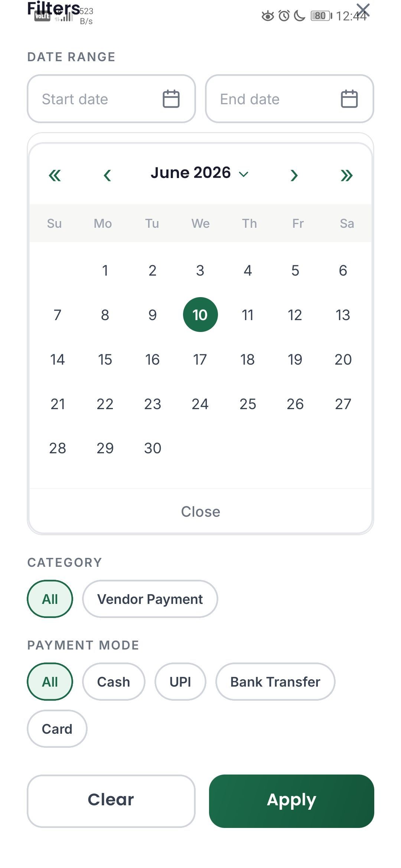Go to next month arrow

tap(294, 175)
